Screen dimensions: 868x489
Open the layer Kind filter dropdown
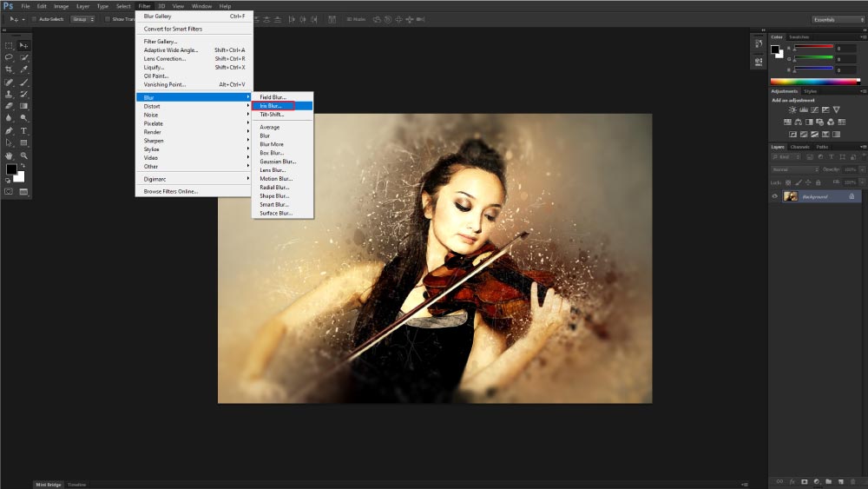coord(786,157)
